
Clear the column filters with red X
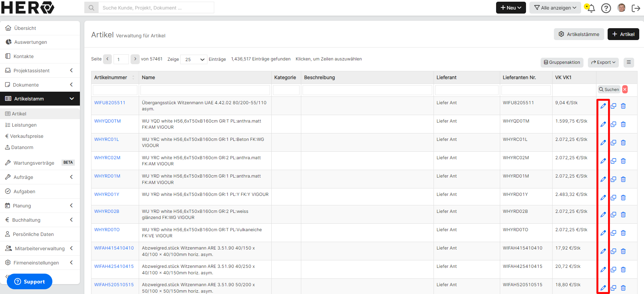click(625, 89)
